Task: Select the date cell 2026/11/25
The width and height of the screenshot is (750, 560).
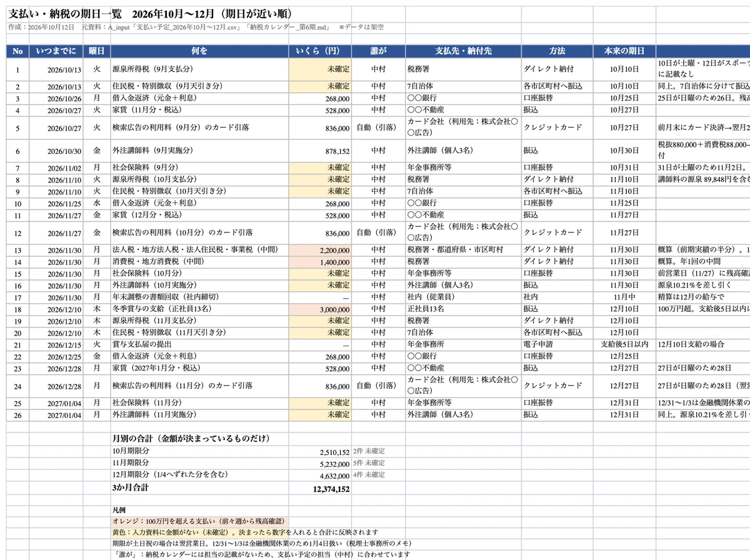Action: [x=57, y=203]
